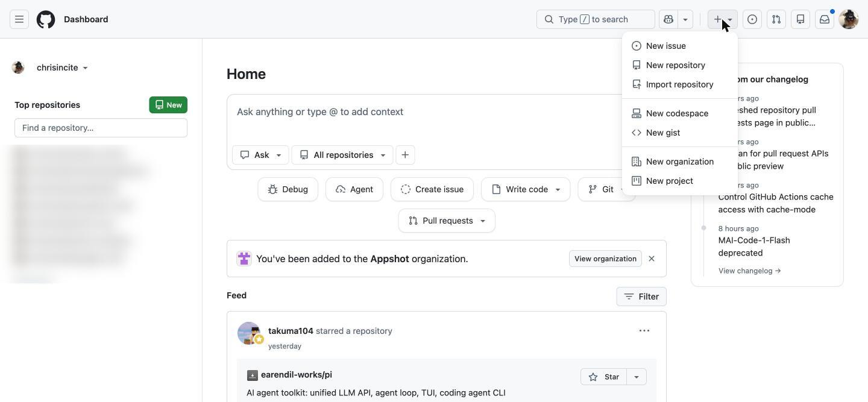Screen dimensions: 868x402
Task: Click the plus button beside All repositories
Action: click(x=405, y=155)
